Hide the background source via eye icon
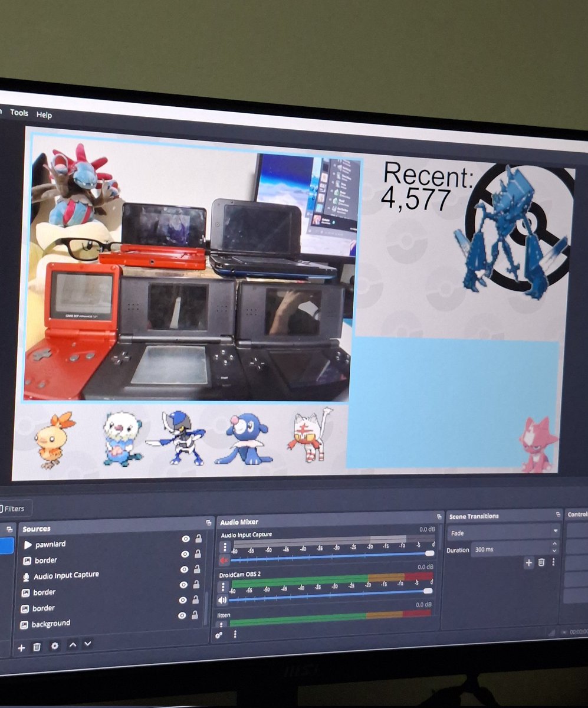The width and height of the screenshot is (588, 708). point(183,615)
